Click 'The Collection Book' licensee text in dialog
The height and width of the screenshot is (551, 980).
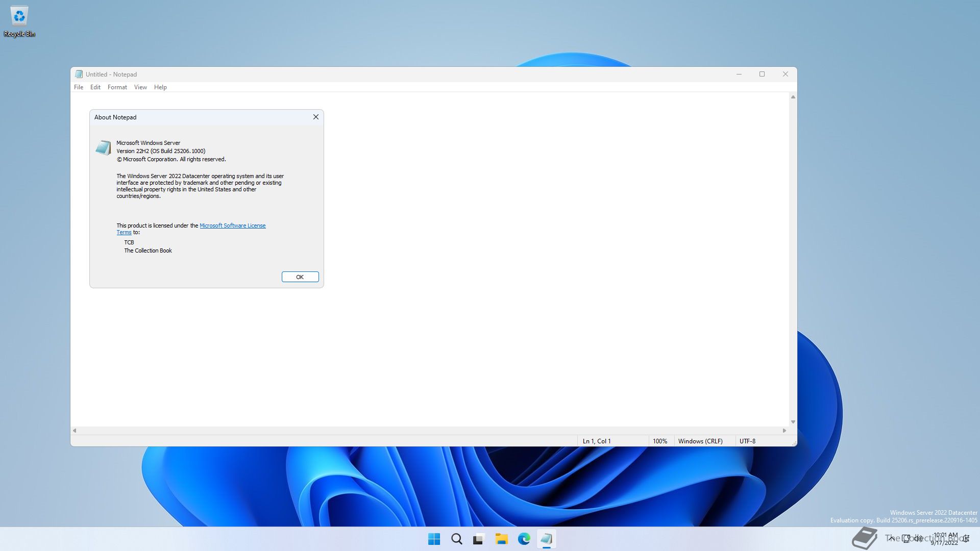pos(148,251)
